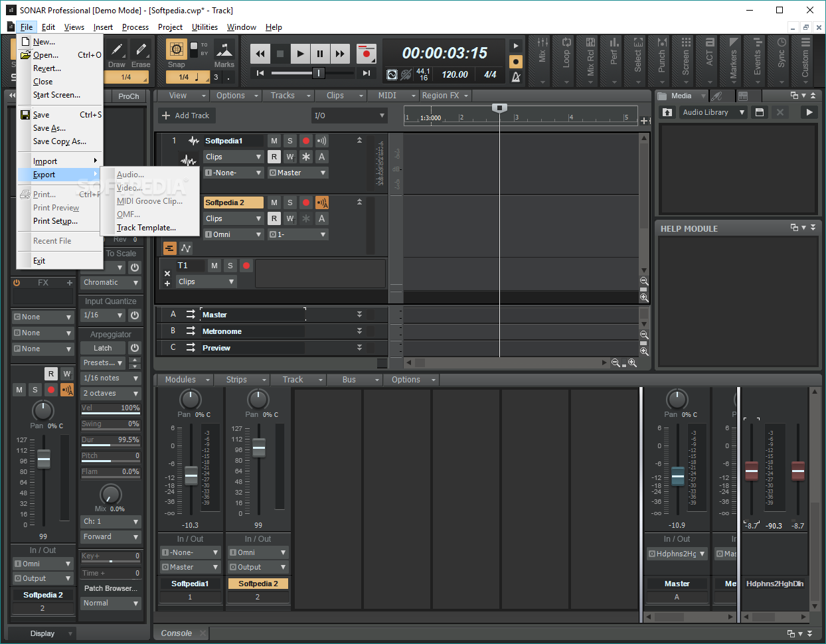Play the Media browser preview
826x644 pixels.
pos(809,112)
